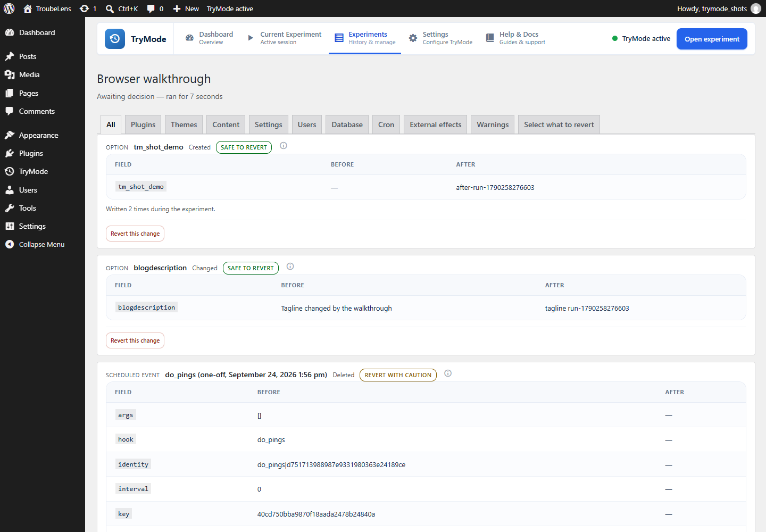The height and width of the screenshot is (532, 766).
Task: Click the info icon beside blogdescription badge
Action: (x=290, y=267)
